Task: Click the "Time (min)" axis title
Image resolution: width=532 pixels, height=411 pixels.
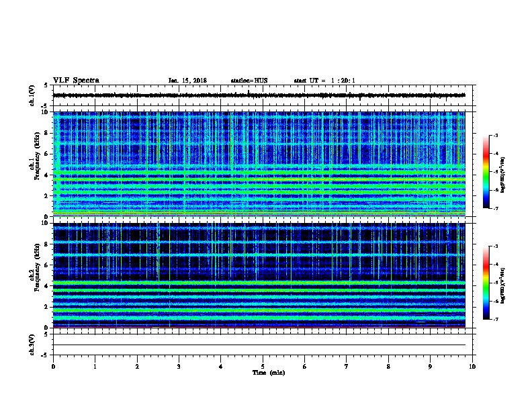Action: 269,373
